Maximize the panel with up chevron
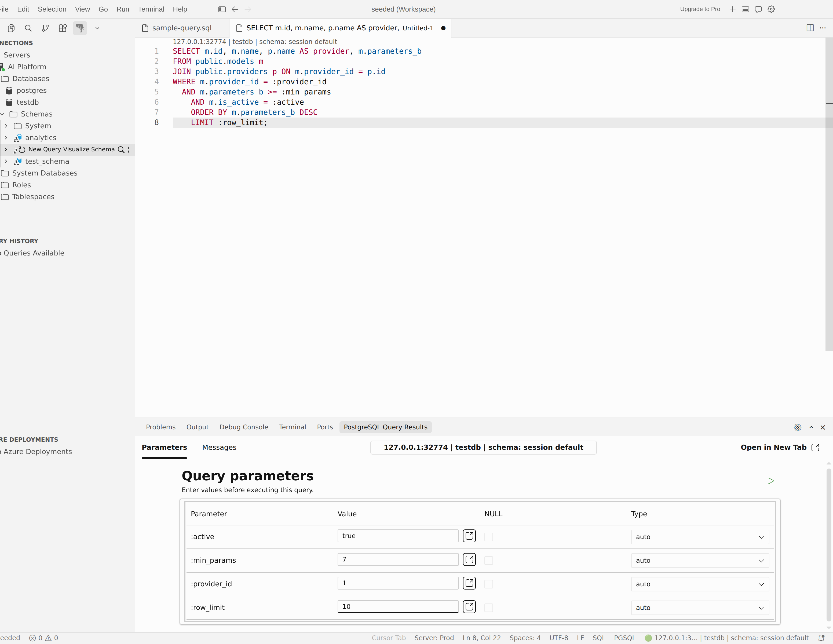Screen dimensions: 833x644 pos(811,427)
